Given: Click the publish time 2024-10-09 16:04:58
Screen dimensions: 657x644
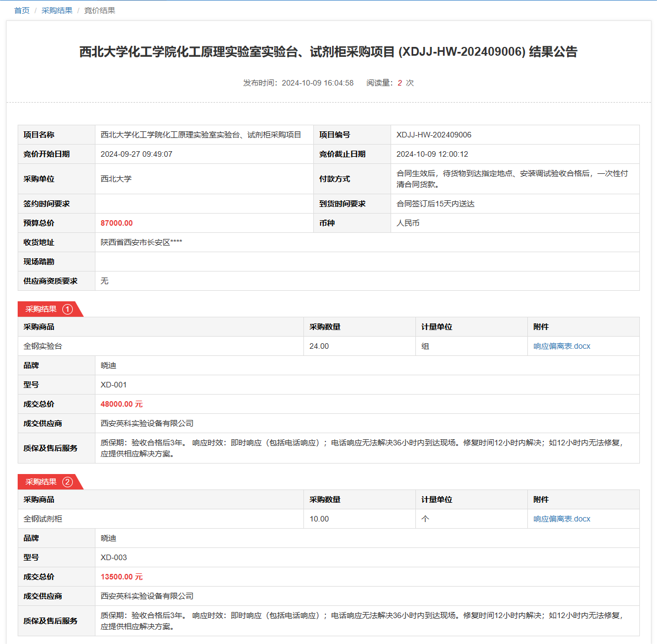Looking at the screenshot, I should coord(317,83).
